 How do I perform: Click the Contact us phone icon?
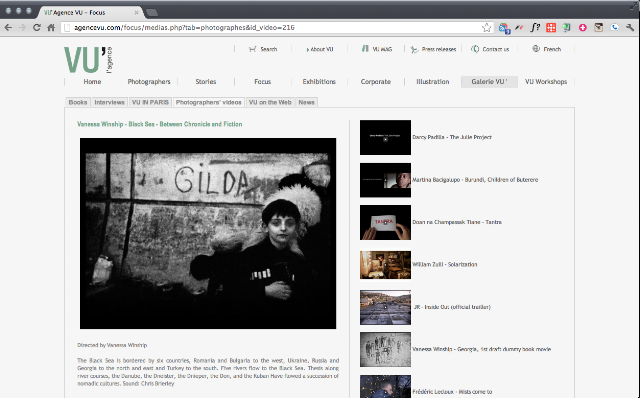click(x=475, y=49)
